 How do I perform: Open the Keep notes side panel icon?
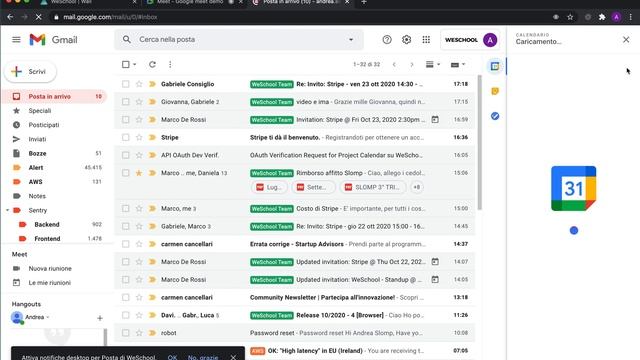pyautogui.click(x=495, y=91)
